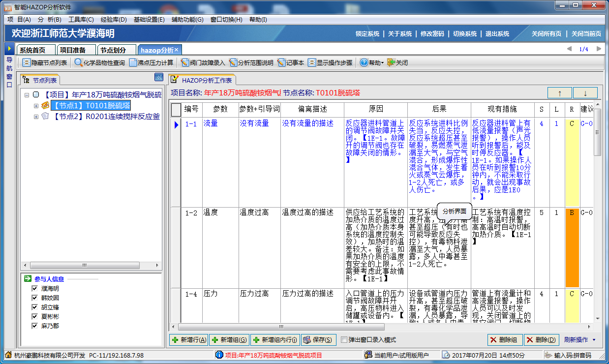
Task: Click the 锁定系统 link
Action: point(367,34)
